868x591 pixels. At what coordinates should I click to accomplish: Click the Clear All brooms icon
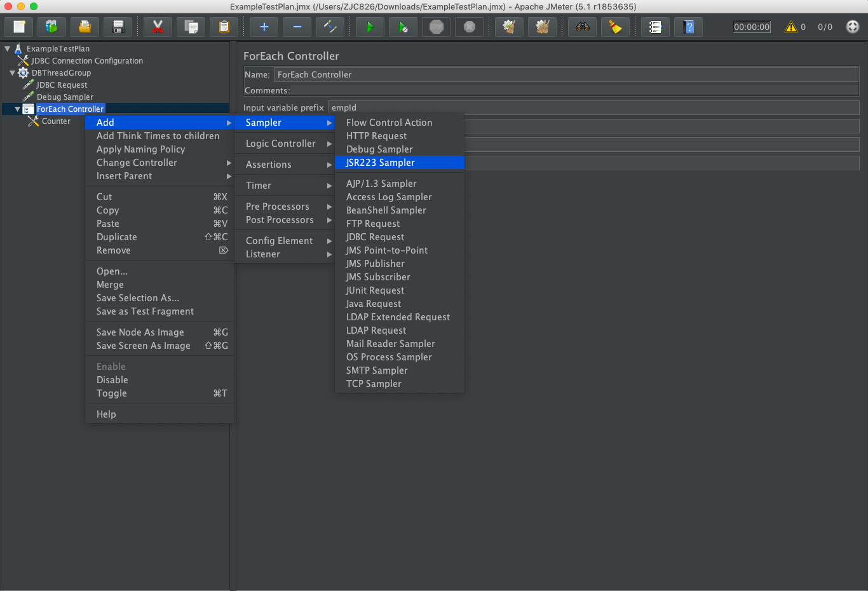click(x=543, y=27)
